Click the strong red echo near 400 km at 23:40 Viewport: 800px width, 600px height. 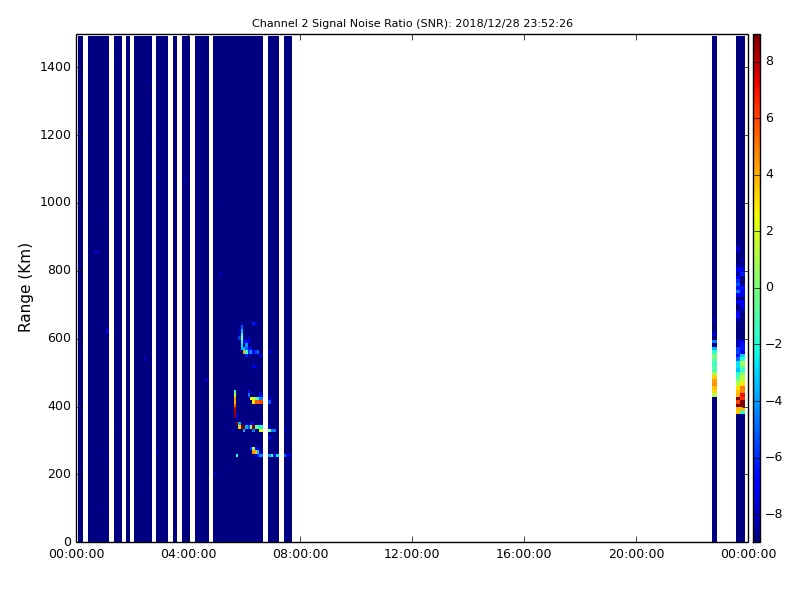coord(740,401)
